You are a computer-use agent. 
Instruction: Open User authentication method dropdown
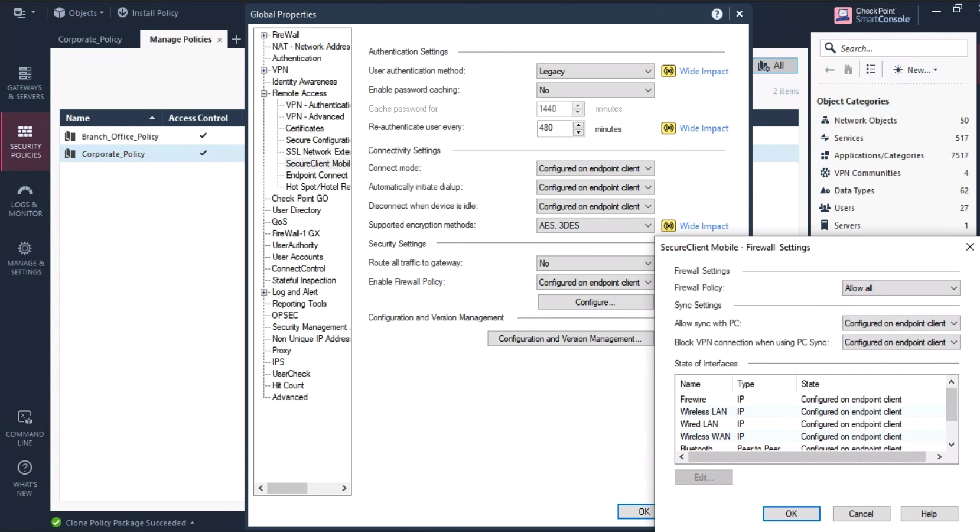[595, 72]
